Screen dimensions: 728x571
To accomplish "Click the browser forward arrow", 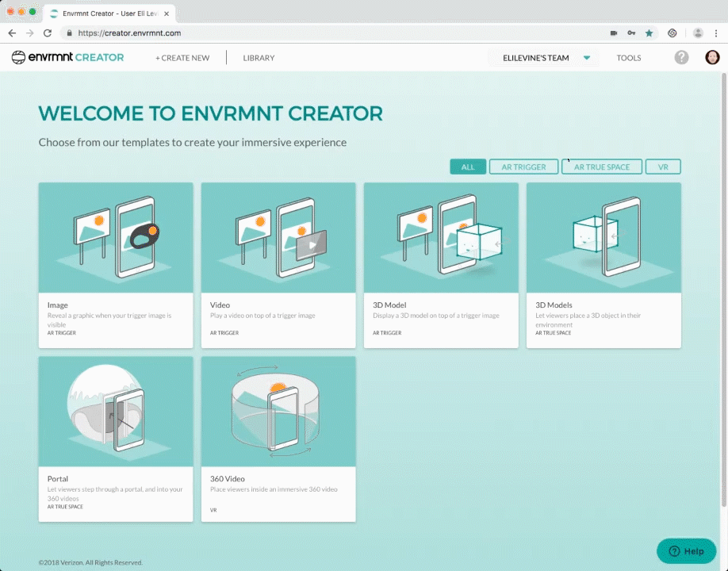I will pos(29,33).
